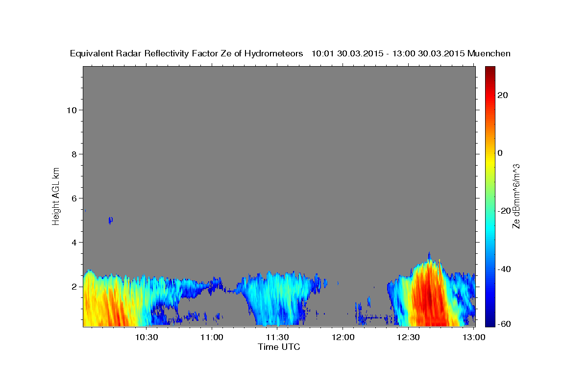Click the '10:30' time tick label
The width and height of the screenshot is (588, 392).
pyautogui.click(x=147, y=337)
